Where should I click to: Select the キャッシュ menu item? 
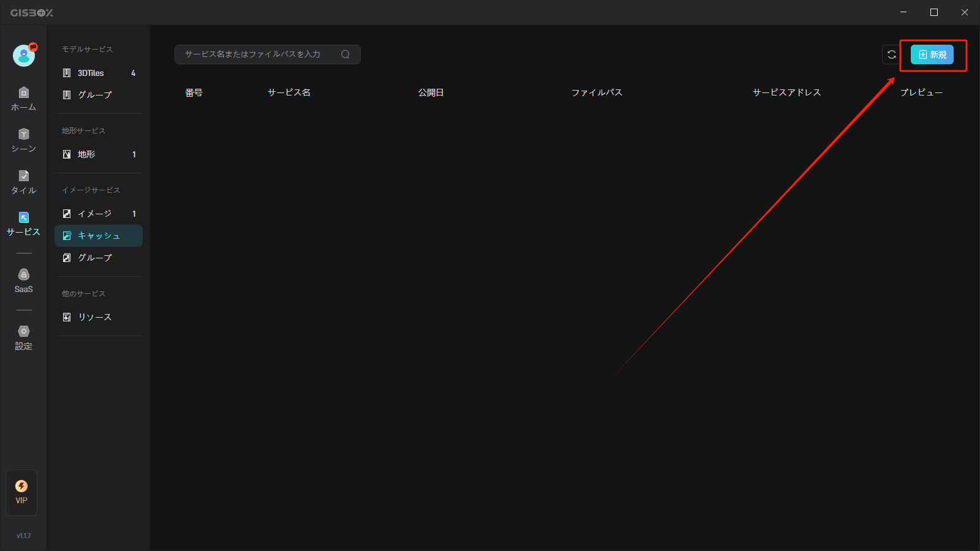point(99,236)
